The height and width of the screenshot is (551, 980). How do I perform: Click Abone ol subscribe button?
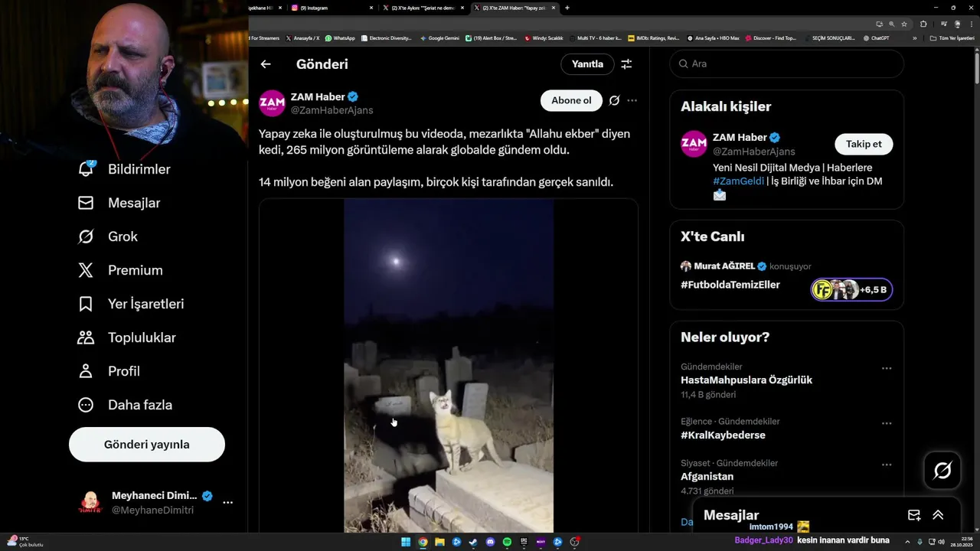point(571,100)
